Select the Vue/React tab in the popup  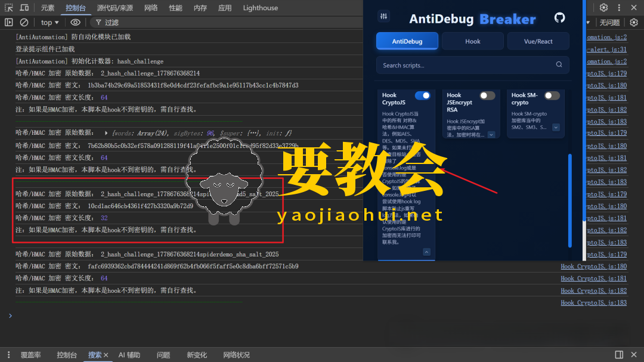pos(538,41)
